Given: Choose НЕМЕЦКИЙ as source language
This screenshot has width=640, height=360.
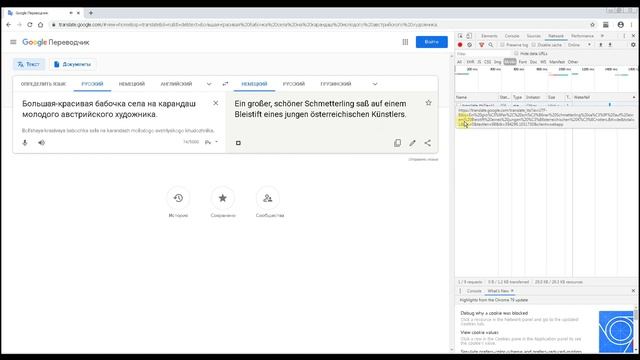Looking at the screenshot, I should (x=132, y=84).
